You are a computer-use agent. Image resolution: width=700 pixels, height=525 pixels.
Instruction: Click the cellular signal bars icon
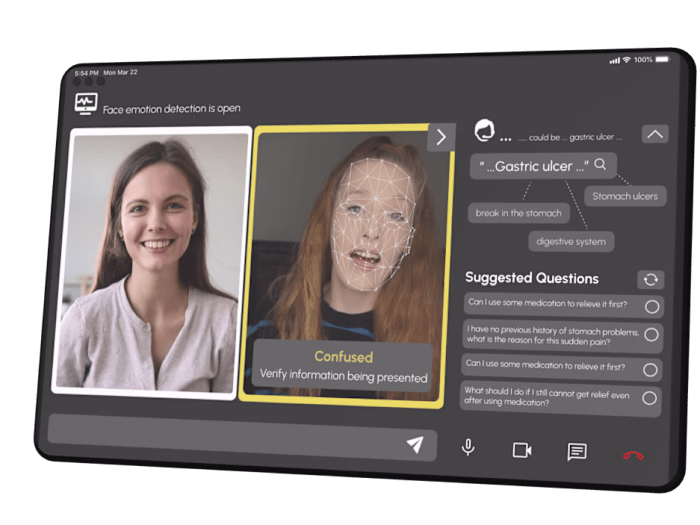click(615, 61)
